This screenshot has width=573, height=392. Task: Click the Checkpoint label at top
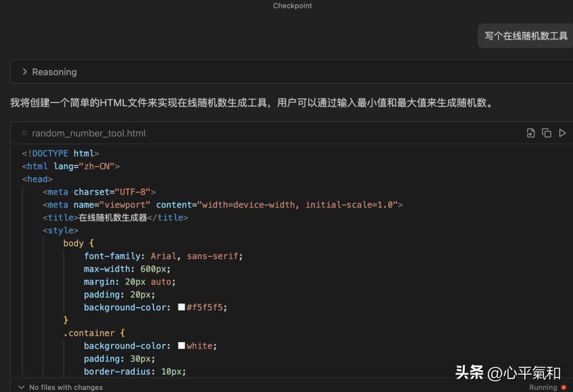pyautogui.click(x=292, y=6)
